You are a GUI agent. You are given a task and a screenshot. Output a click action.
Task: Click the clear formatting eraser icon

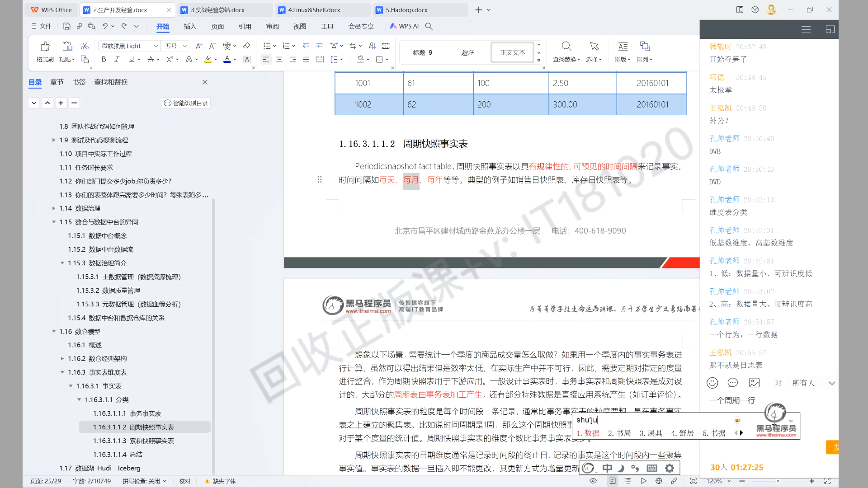point(246,46)
